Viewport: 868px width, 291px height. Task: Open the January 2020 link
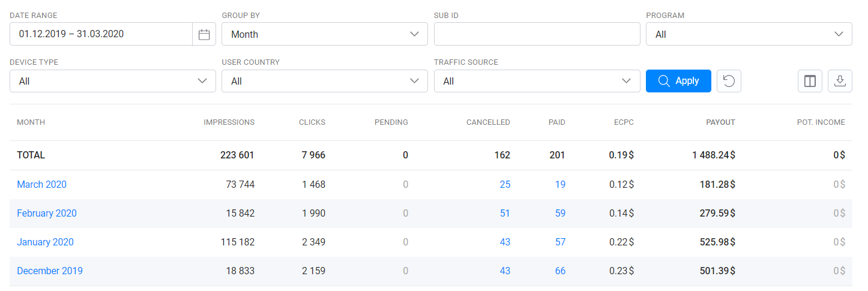click(45, 242)
